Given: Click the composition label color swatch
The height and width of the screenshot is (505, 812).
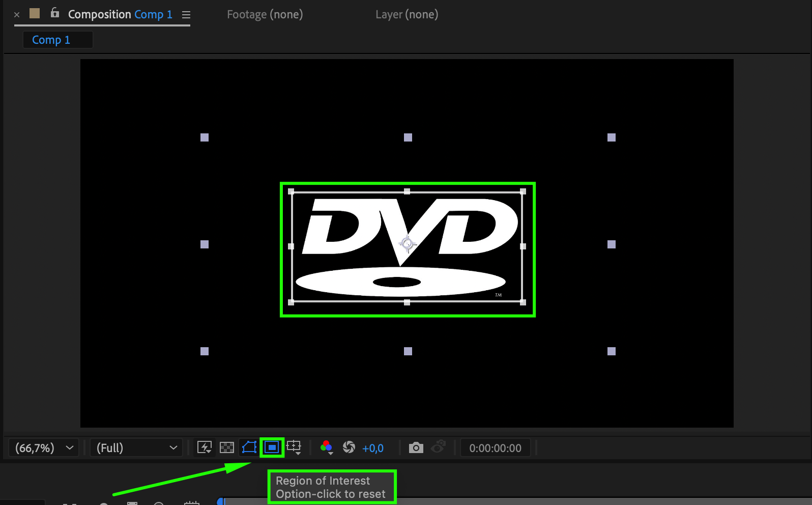Looking at the screenshot, I should tap(35, 13).
